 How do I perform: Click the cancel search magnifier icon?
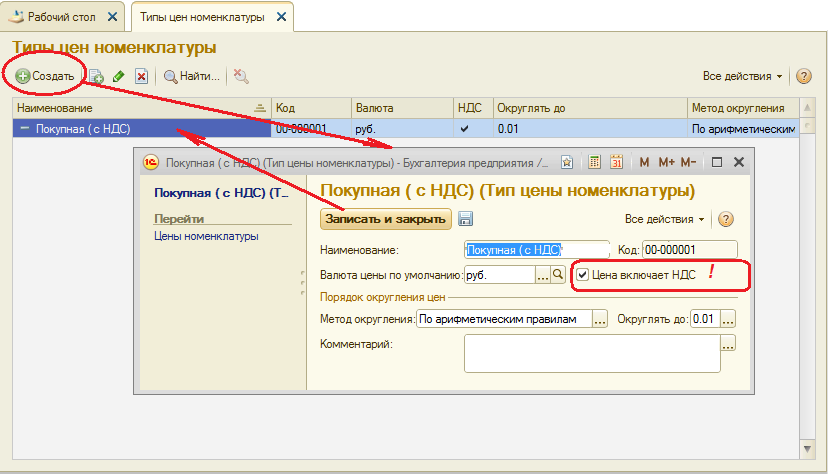pos(241,76)
